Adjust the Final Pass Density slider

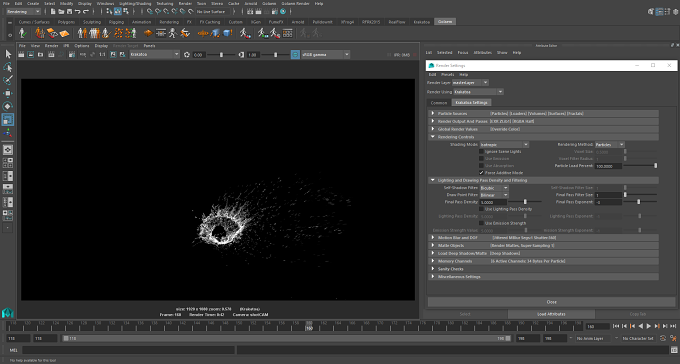click(526, 202)
